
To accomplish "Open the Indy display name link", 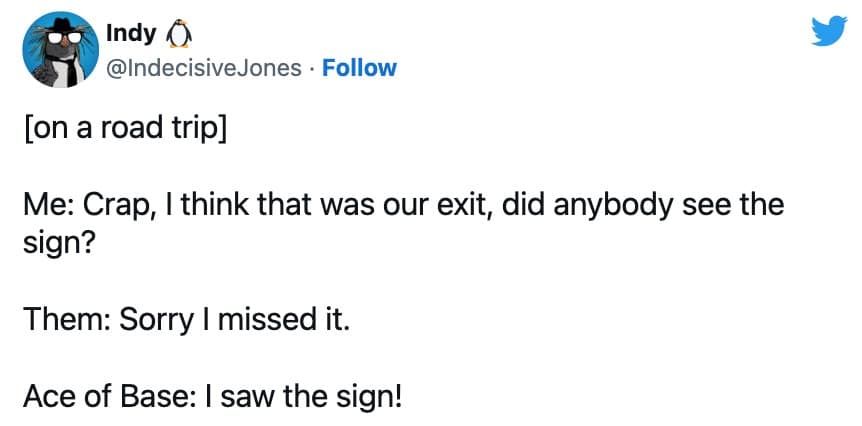I will (131, 35).
